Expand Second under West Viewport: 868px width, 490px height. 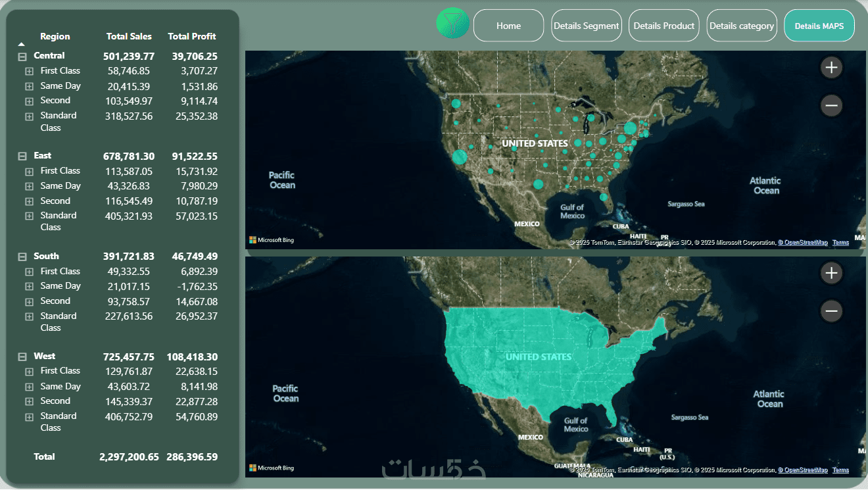(29, 402)
